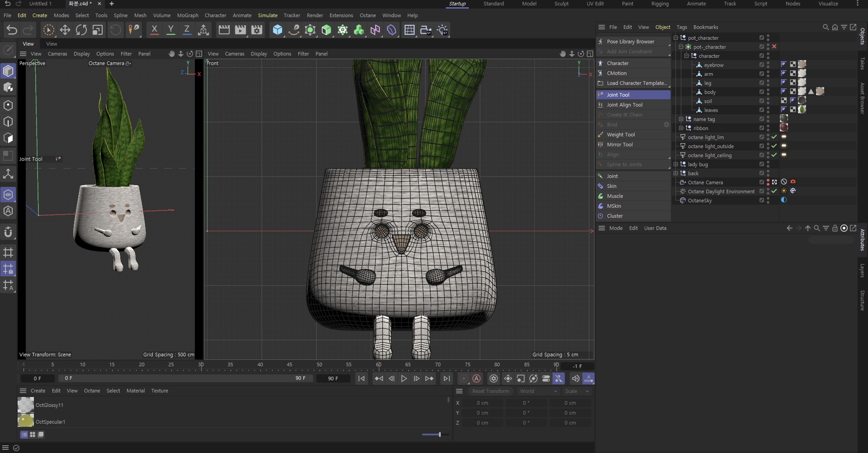Toggle visibility dots for leaves object
The image size is (868, 453).
click(x=768, y=110)
